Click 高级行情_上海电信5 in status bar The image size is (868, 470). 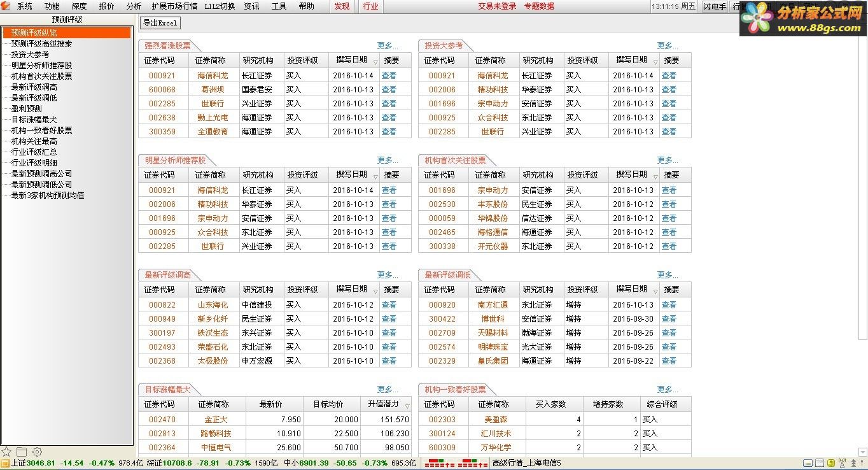(x=527, y=464)
